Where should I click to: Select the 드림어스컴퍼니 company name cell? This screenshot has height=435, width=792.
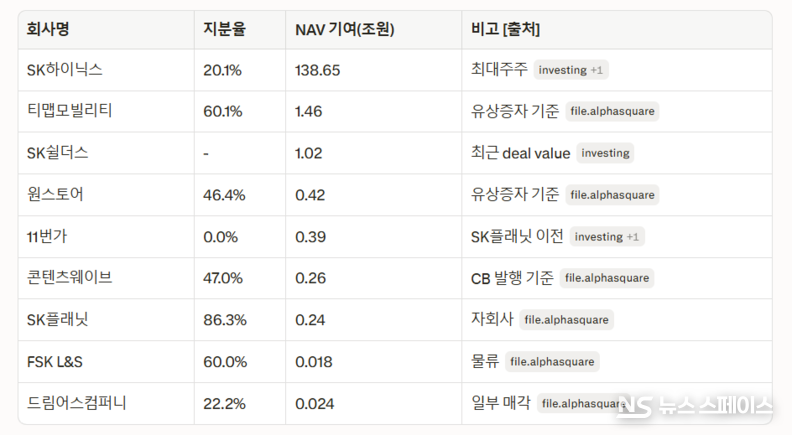click(78, 403)
